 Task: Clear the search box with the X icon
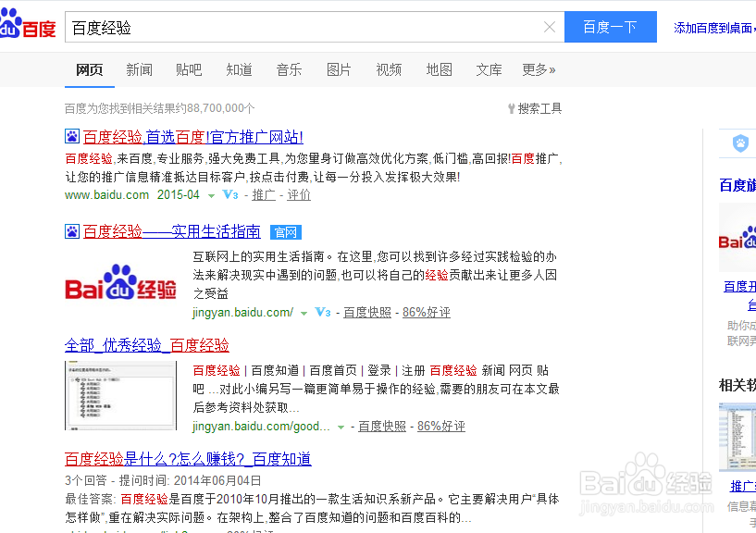tap(549, 27)
